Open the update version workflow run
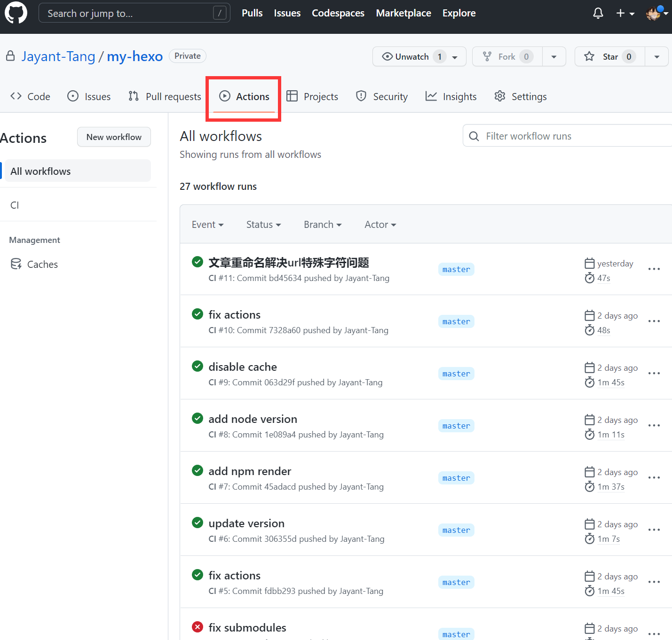 click(x=246, y=523)
